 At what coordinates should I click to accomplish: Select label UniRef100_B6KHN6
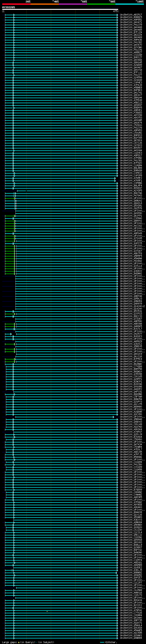(131, 394)
